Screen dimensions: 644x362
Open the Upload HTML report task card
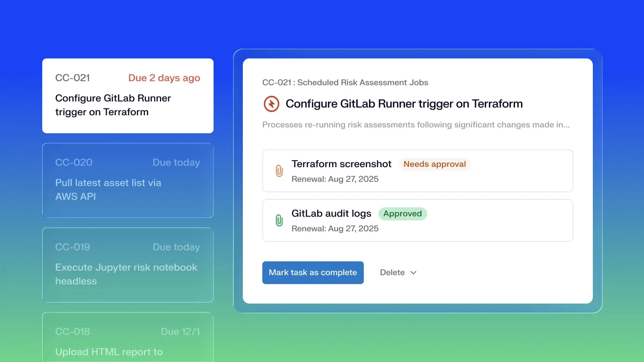[x=128, y=341]
